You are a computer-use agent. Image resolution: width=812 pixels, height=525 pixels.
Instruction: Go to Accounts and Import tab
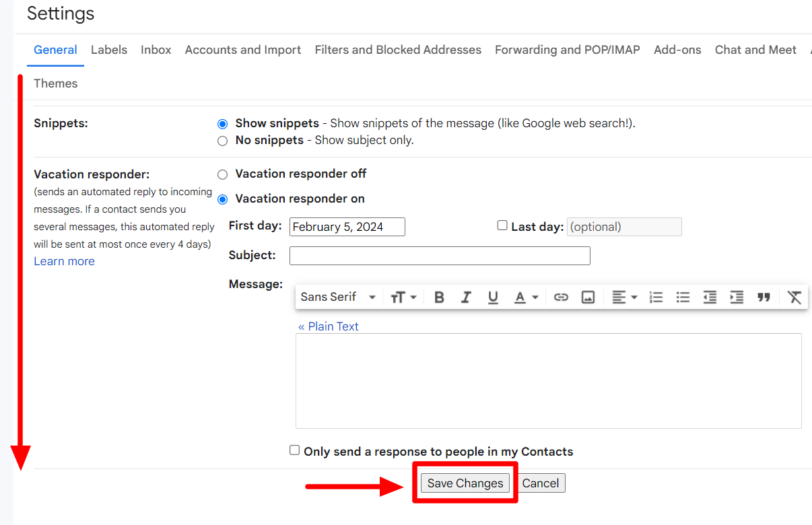[x=243, y=50]
